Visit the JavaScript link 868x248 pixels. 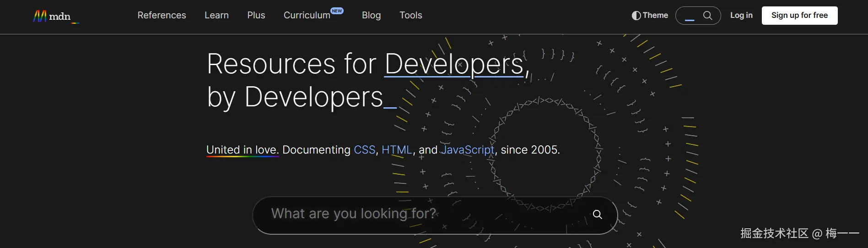pyautogui.click(x=467, y=150)
